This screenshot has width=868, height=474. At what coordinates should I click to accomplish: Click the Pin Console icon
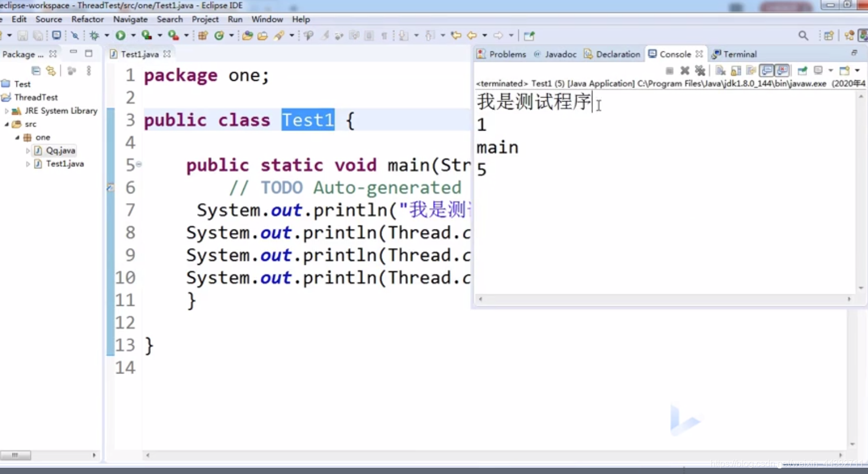pos(802,71)
